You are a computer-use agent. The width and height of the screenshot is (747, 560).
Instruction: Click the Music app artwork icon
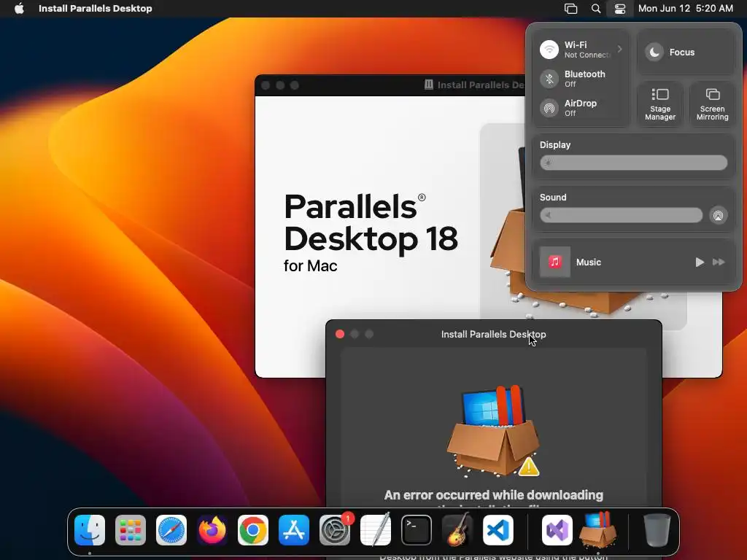(555, 262)
